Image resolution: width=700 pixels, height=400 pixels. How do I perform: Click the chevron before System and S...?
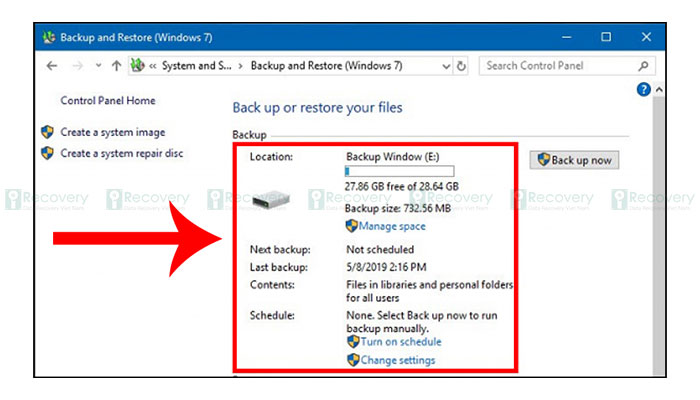click(153, 66)
